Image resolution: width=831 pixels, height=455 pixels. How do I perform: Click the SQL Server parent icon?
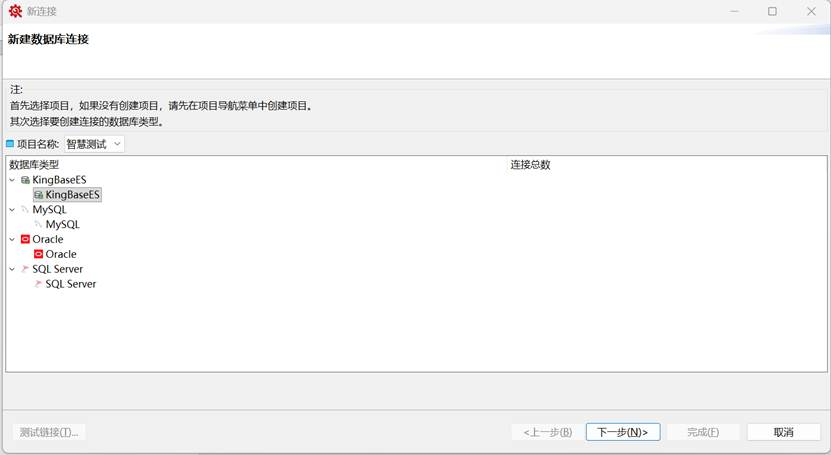click(x=25, y=269)
